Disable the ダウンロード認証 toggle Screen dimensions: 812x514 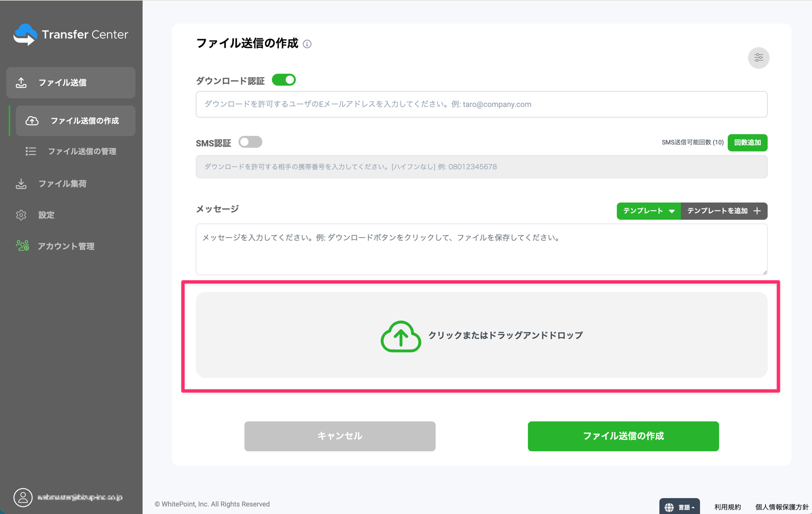coord(284,80)
